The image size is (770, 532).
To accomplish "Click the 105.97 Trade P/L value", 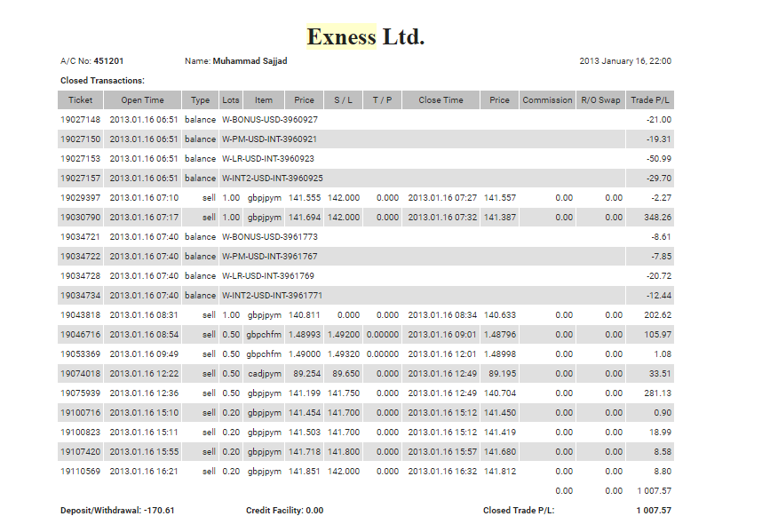I will 657,335.
